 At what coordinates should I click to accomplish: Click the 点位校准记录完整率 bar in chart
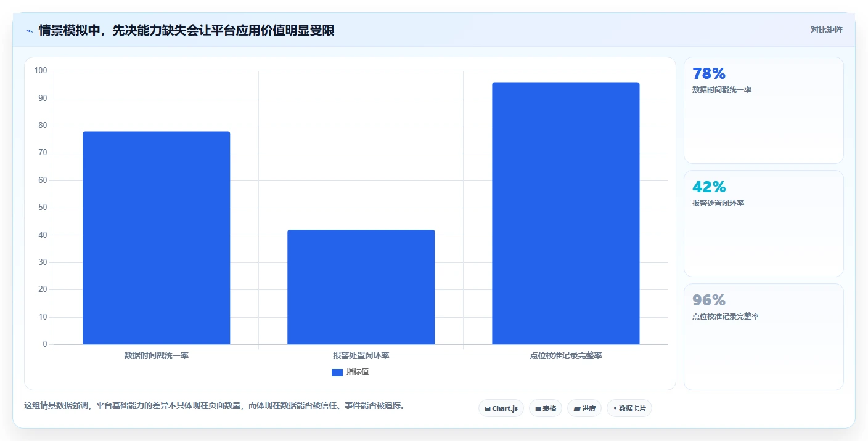point(565,213)
